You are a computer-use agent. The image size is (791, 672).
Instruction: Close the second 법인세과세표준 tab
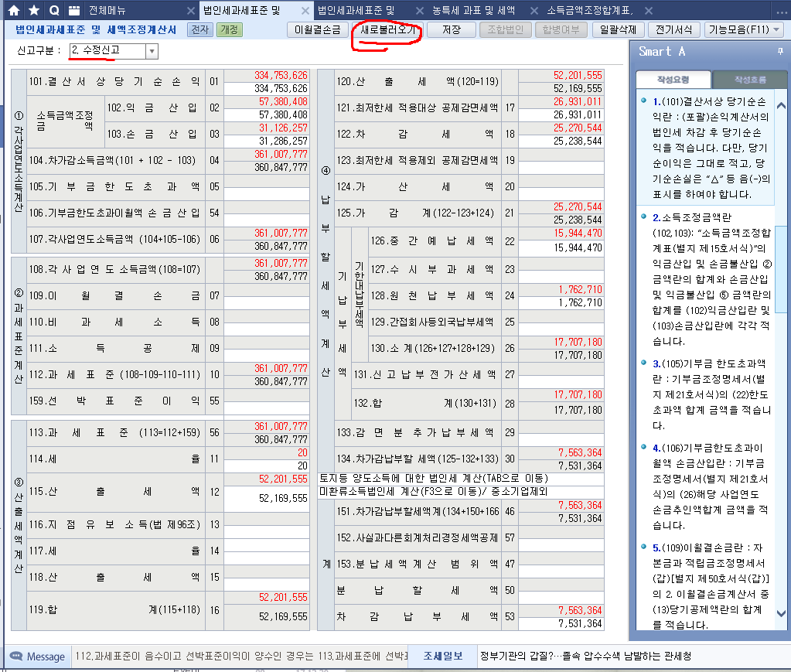(420, 11)
